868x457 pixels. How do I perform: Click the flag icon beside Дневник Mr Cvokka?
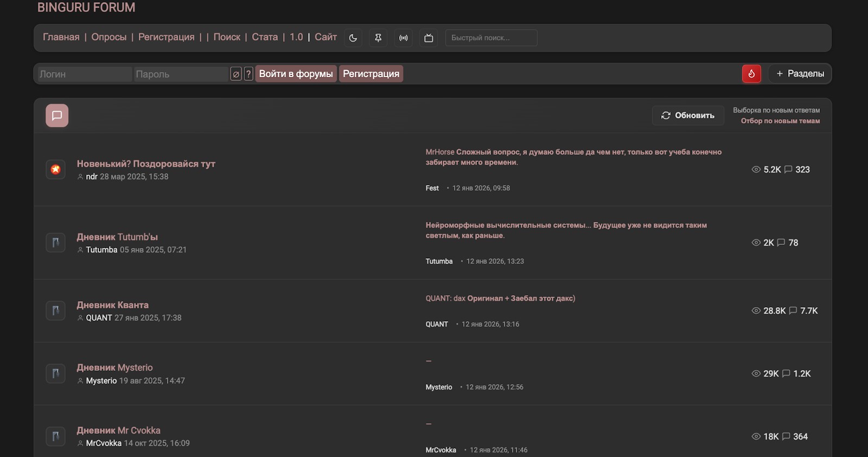(55, 436)
